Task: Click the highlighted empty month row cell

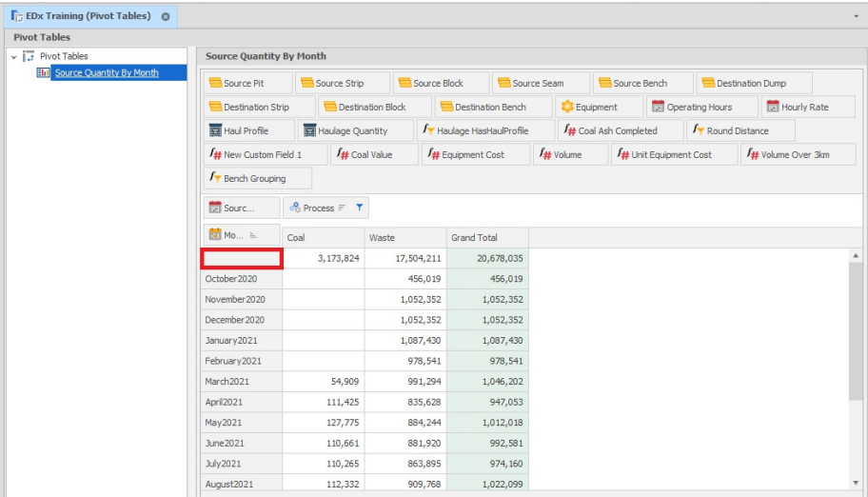Action: [x=241, y=258]
